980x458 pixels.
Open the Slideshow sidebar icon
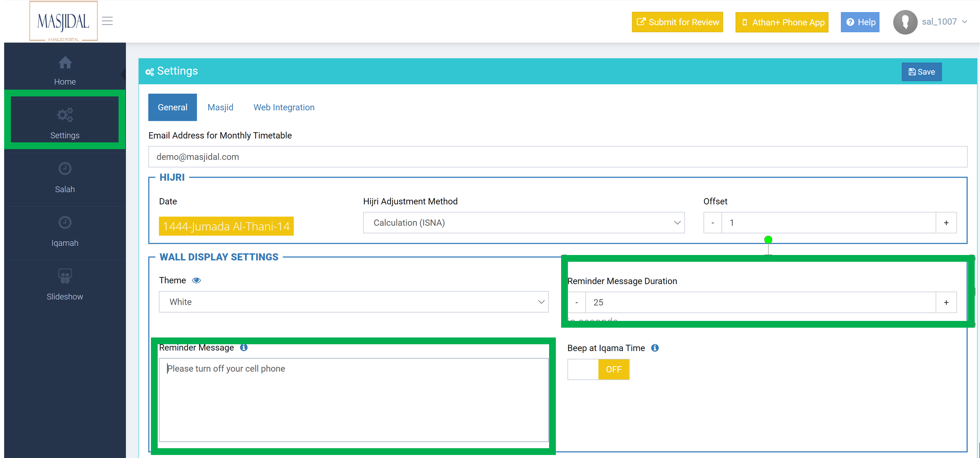pyautogui.click(x=65, y=276)
